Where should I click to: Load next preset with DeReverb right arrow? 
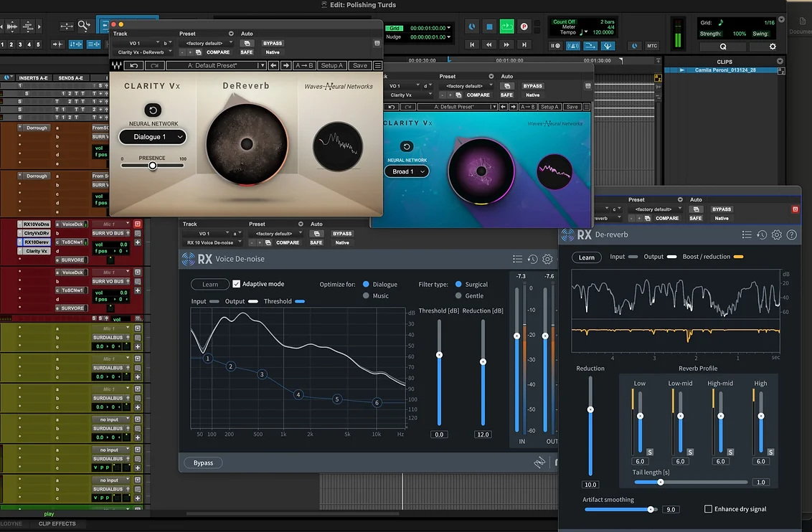(286, 66)
